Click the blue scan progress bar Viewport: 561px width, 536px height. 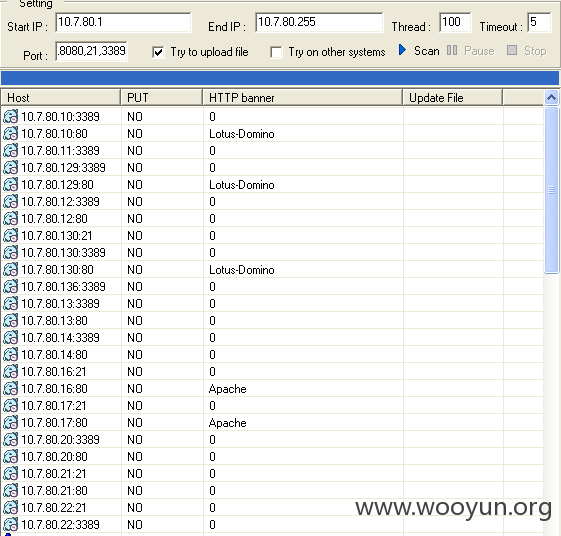[x=280, y=78]
